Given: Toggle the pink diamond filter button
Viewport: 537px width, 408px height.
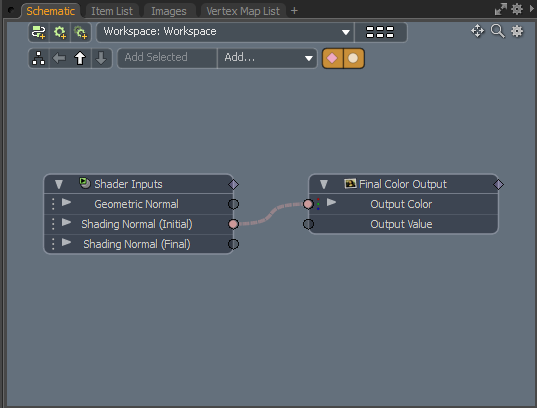Looking at the screenshot, I should (333, 58).
